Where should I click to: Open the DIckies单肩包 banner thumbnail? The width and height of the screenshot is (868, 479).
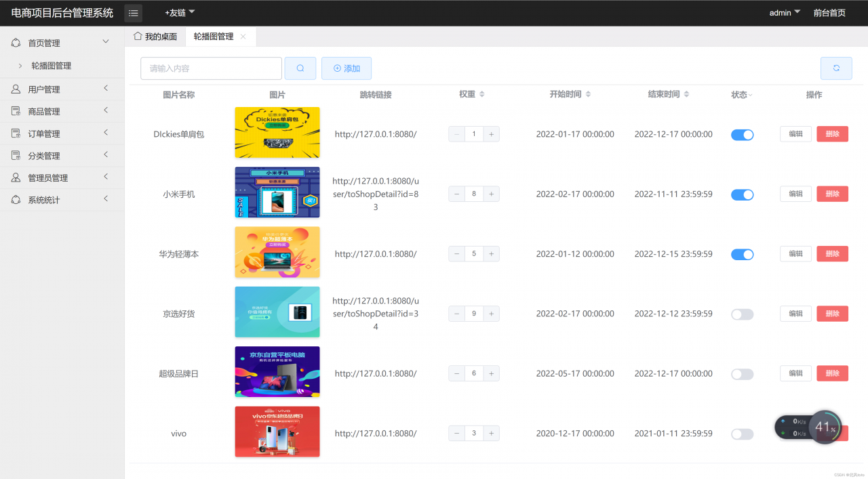point(277,132)
